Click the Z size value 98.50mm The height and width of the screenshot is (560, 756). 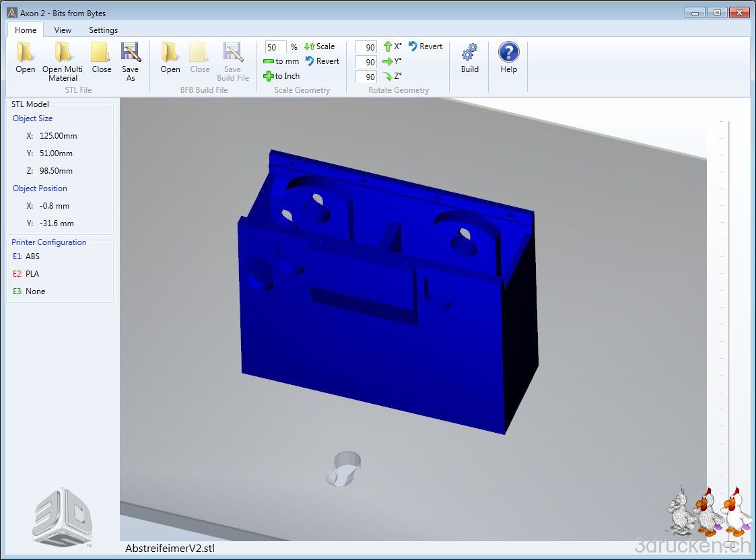tap(56, 170)
